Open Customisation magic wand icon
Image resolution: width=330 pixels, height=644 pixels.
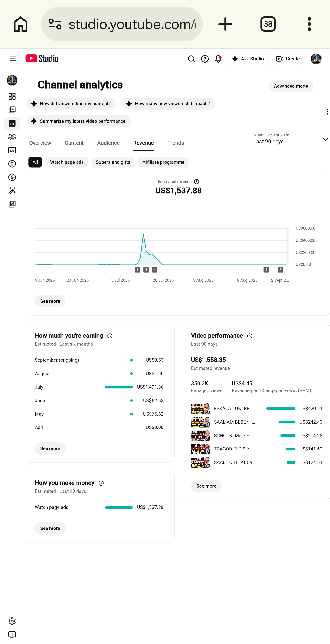tap(12, 191)
